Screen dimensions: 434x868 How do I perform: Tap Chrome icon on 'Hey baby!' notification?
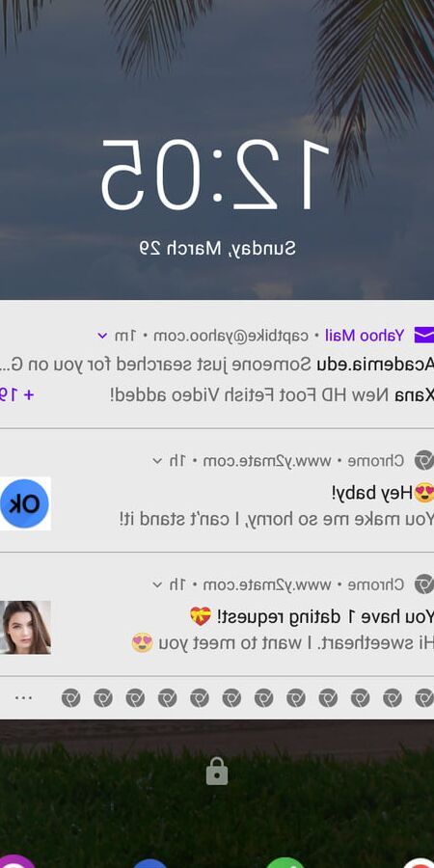click(x=423, y=461)
